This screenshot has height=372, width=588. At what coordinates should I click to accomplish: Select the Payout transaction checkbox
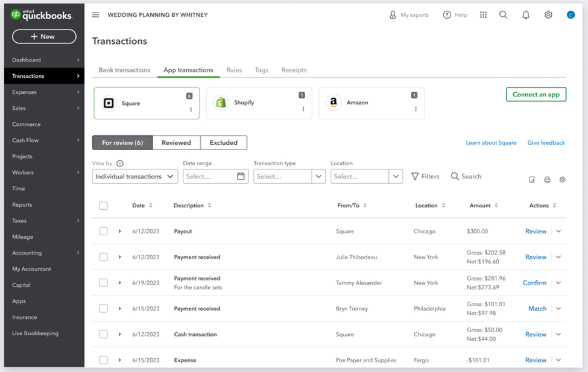pyautogui.click(x=103, y=232)
